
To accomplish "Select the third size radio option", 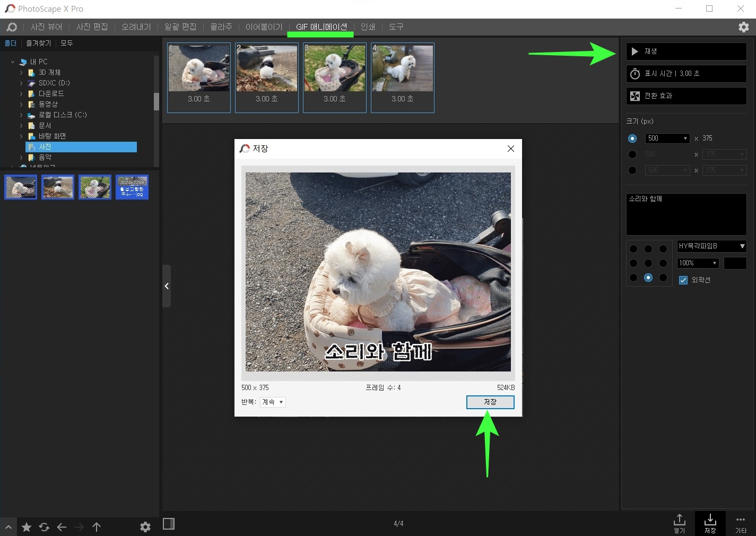I will click(x=632, y=170).
